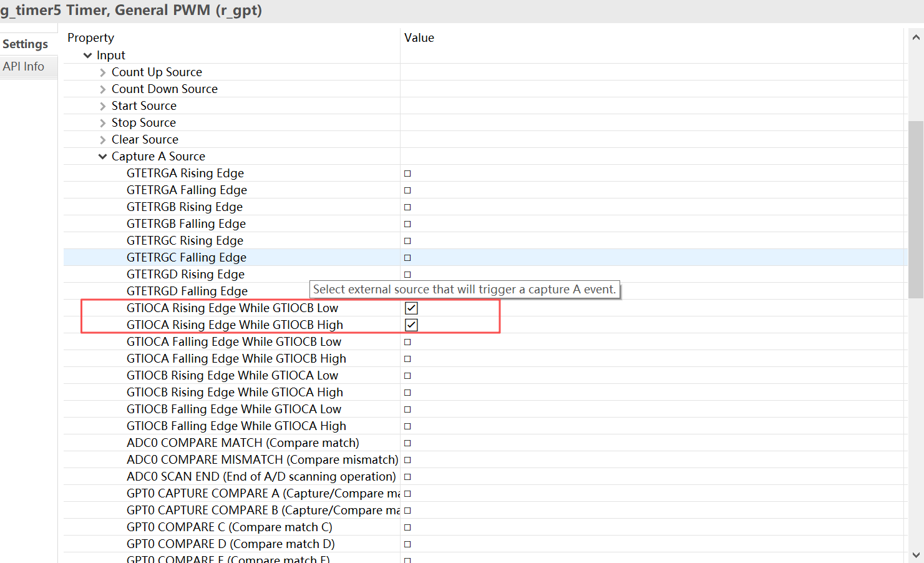
Task: Enable GTETRGD Rising Edge checkbox
Action: (407, 275)
